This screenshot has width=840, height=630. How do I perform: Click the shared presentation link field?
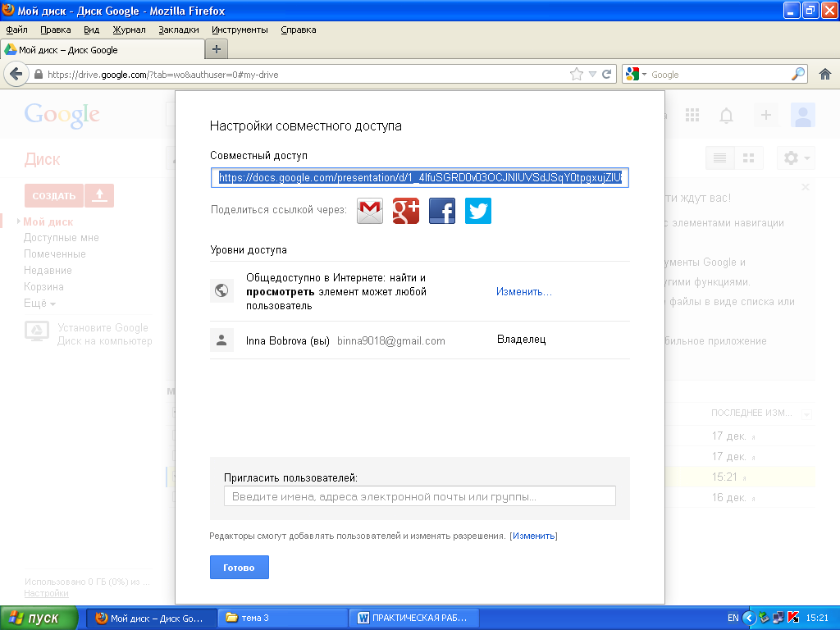(x=419, y=177)
